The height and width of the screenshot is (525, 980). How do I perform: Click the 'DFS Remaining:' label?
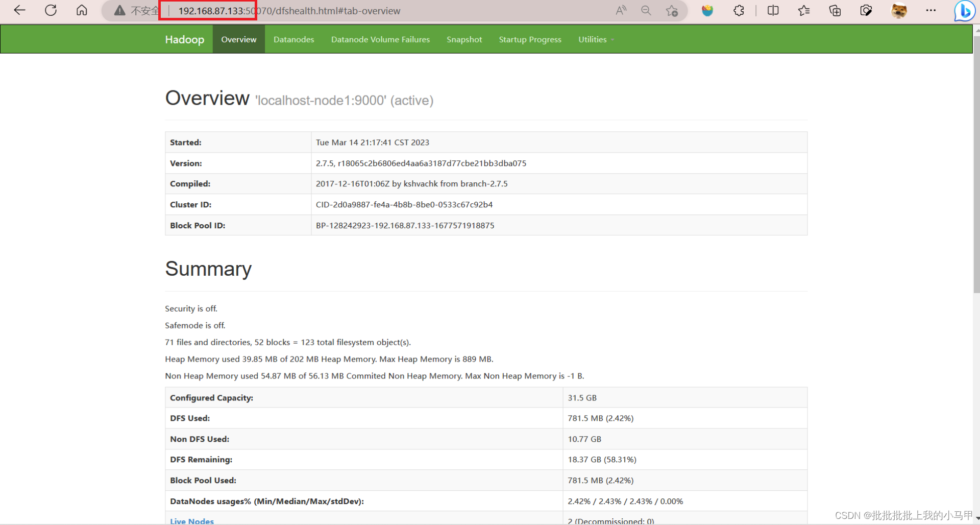click(x=201, y=460)
